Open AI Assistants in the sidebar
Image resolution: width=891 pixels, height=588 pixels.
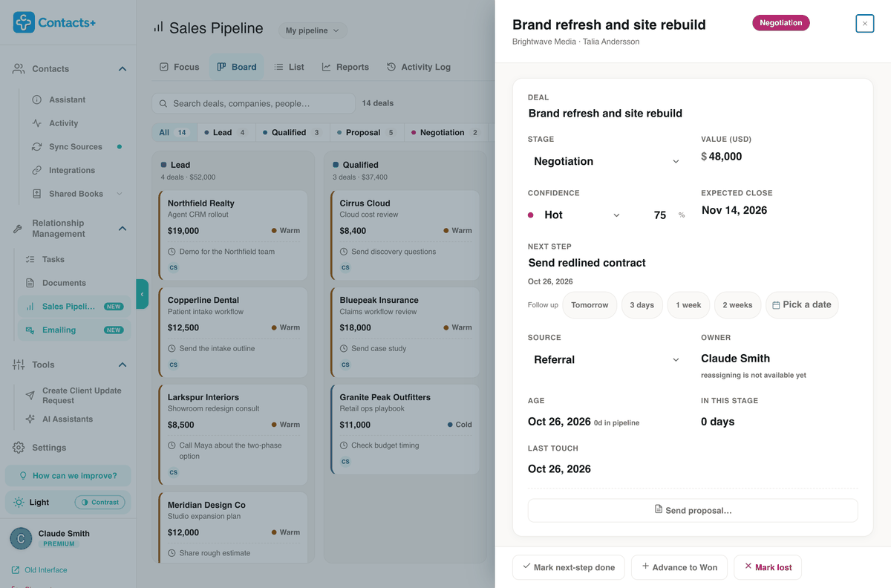(67, 419)
